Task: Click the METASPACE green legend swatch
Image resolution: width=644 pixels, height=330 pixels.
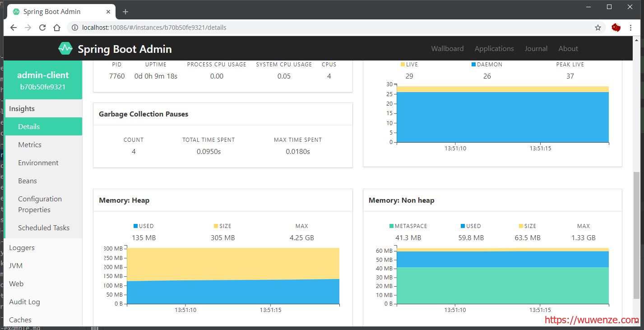Action: point(391,226)
